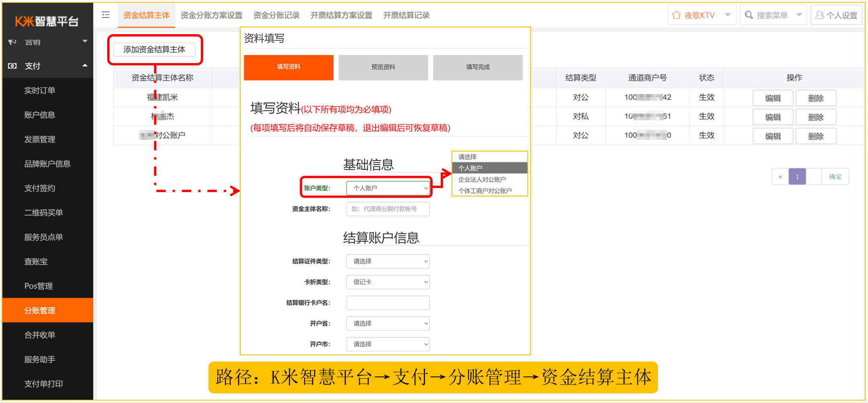The image size is (868, 403).
Task: Open 查账宝 in the sidebar
Action: point(48,262)
